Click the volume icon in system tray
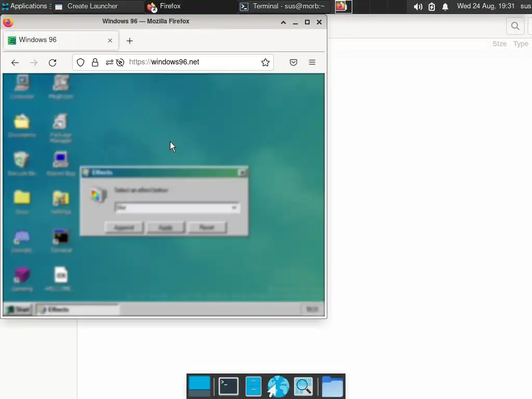 coord(418,6)
